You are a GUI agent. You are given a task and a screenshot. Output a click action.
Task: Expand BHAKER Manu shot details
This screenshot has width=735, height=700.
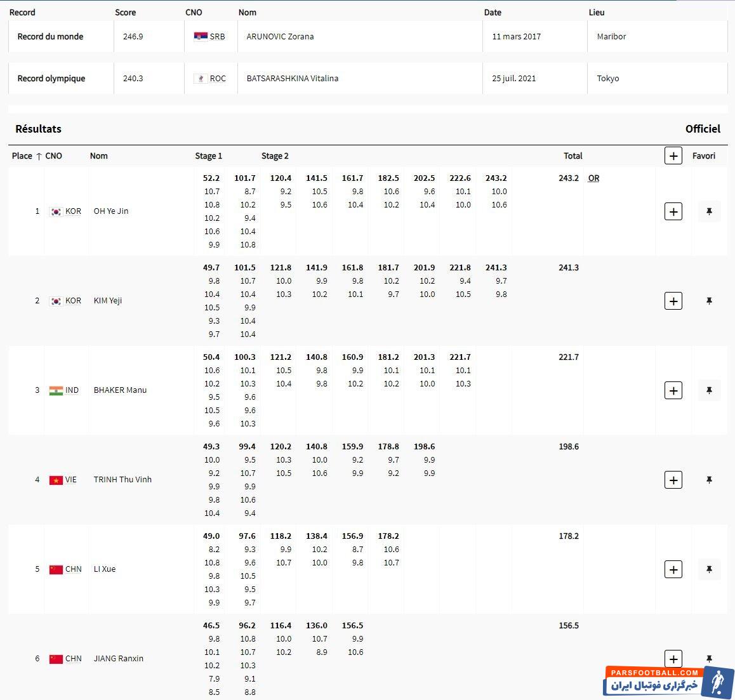pos(673,390)
